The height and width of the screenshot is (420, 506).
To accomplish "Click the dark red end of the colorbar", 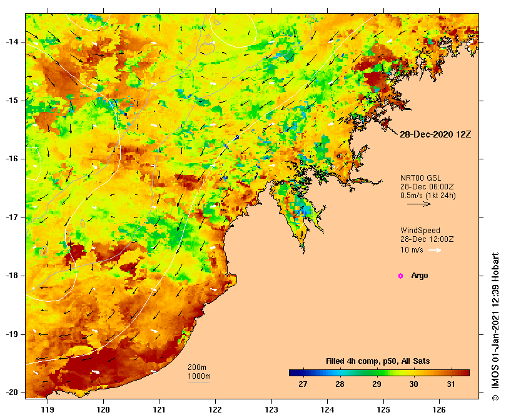I will tap(465, 373).
